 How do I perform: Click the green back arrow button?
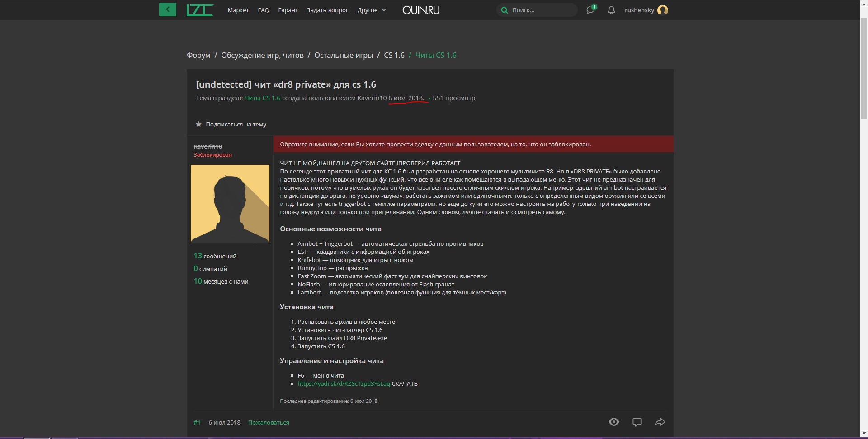point(167,9)
